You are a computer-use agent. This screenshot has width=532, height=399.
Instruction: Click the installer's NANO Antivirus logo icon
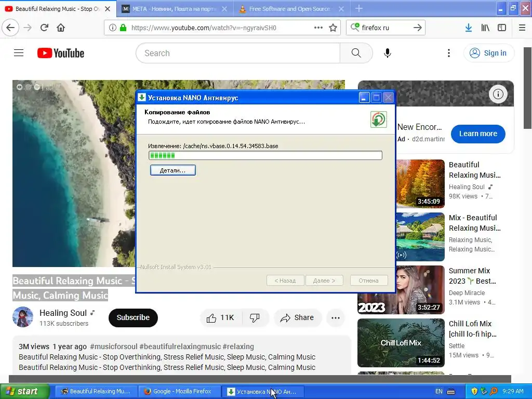pos(378,119)
